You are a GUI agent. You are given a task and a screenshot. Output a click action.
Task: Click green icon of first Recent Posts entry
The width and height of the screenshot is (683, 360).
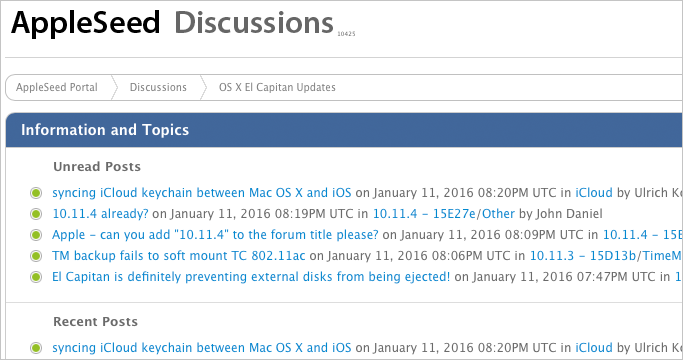[36, 348]
